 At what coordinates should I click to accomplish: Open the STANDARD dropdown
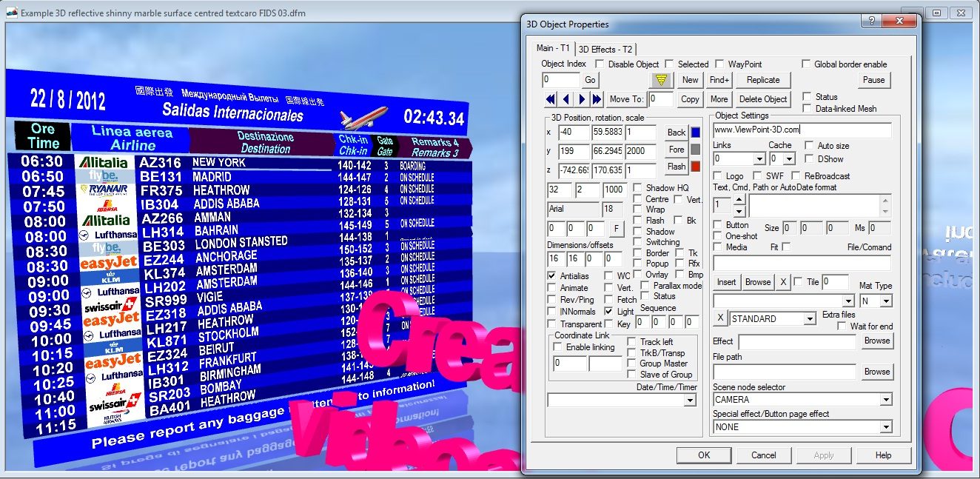[x=809, y=319]
